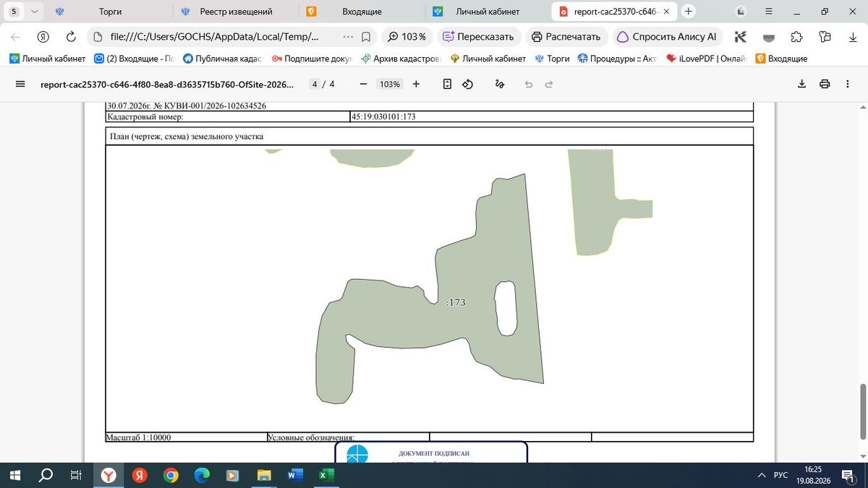The width and height of the screenshot is (868, 488).
Task: Go back with browser back arrow
Action: (x=15, y=37)
